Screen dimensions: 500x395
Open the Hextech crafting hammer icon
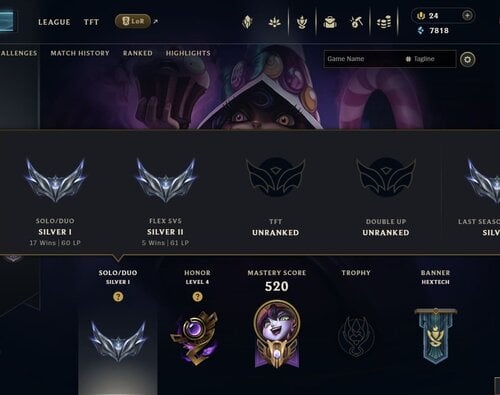click(356, 22)
